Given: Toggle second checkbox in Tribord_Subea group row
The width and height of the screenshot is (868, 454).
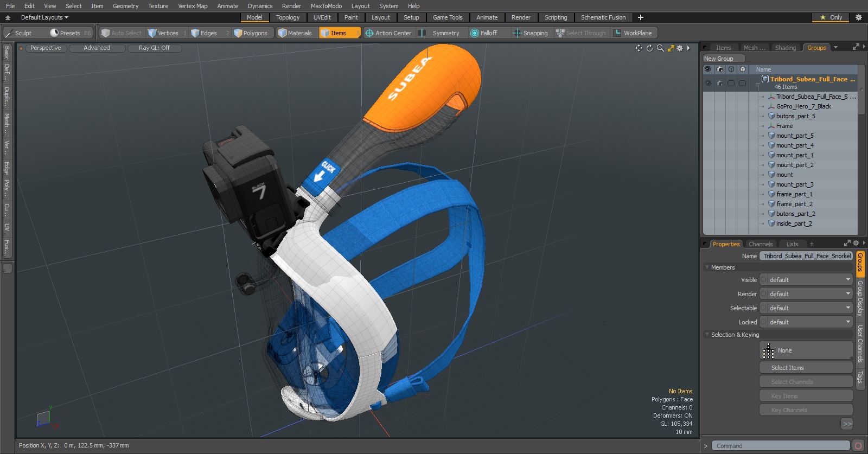Looking at the screenshot, I should [743, 83].
